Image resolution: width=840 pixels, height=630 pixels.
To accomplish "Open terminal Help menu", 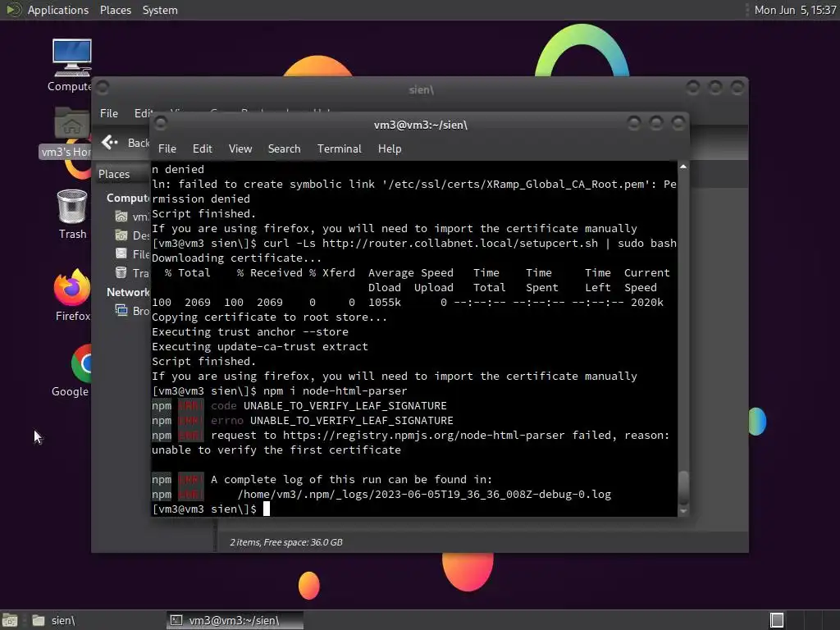I will pyautogui.click(x=390, y=149).
